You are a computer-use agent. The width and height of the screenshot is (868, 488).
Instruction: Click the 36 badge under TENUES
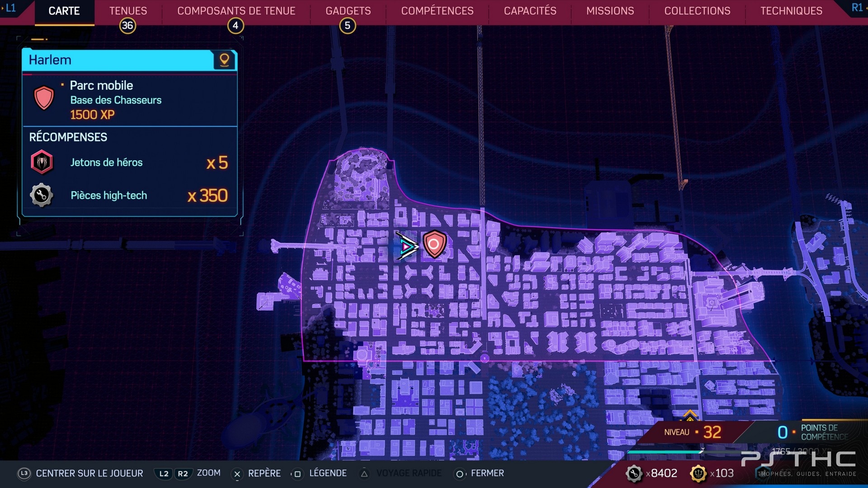127,26
